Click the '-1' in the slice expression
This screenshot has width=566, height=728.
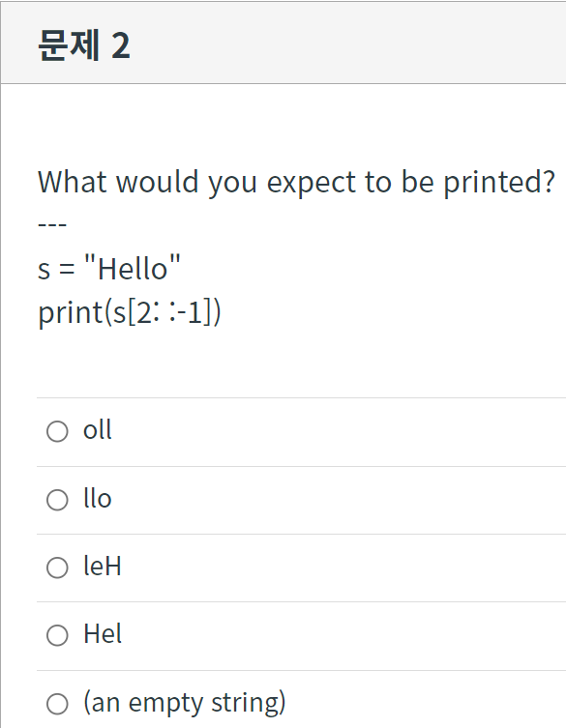click(191, 312)
